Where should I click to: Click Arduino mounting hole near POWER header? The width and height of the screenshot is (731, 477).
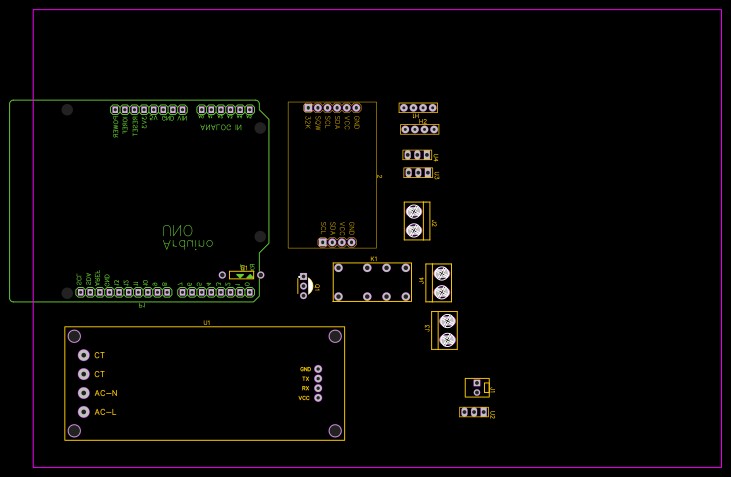point(67,110)
